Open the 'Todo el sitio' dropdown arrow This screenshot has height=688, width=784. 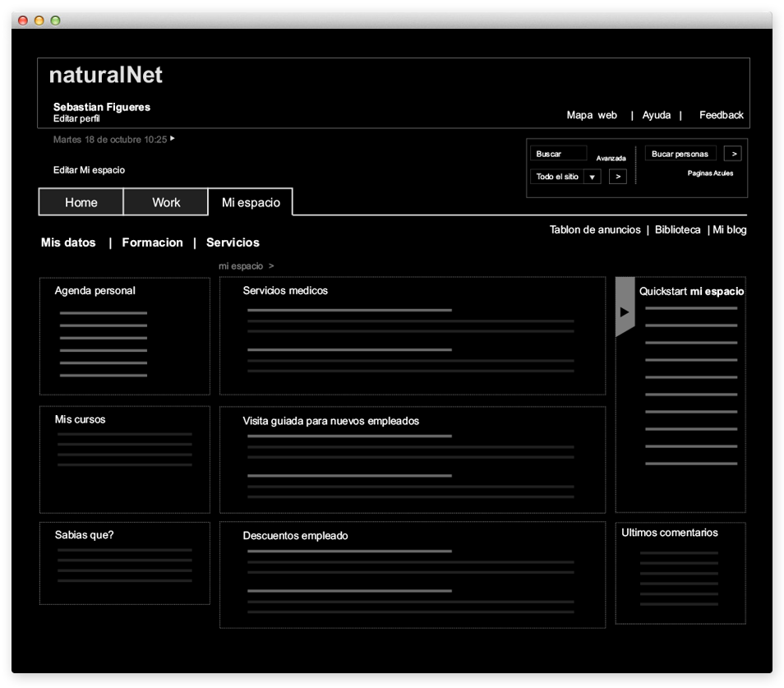(593, 177)
